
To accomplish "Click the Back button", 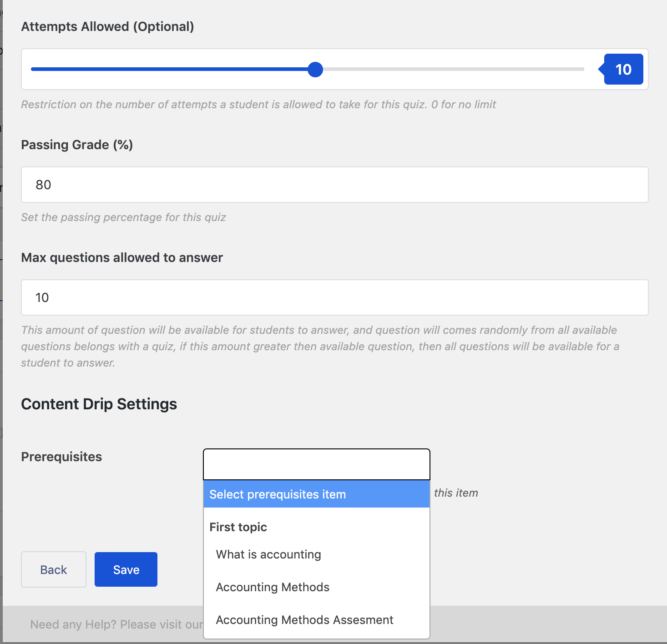I will point(54,569).
